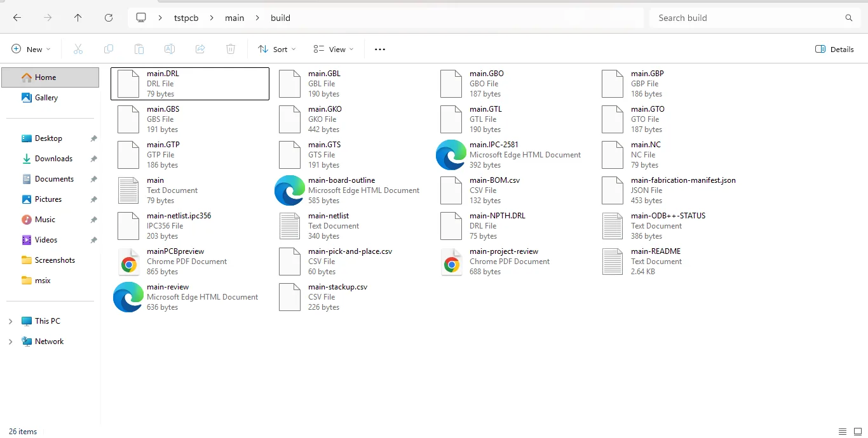Select the main.DRL file
This screenshot has height=438, width=868.
190,84
